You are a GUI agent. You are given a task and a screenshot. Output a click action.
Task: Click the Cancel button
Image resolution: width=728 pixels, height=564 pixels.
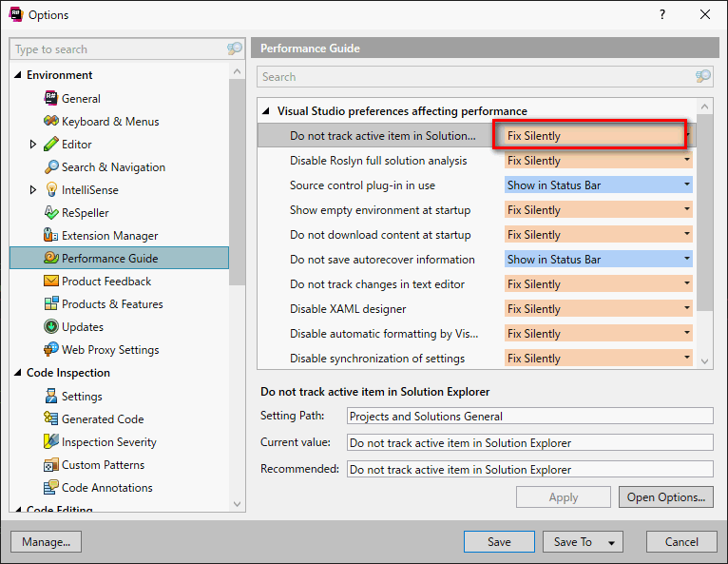[x=681, y=542]
